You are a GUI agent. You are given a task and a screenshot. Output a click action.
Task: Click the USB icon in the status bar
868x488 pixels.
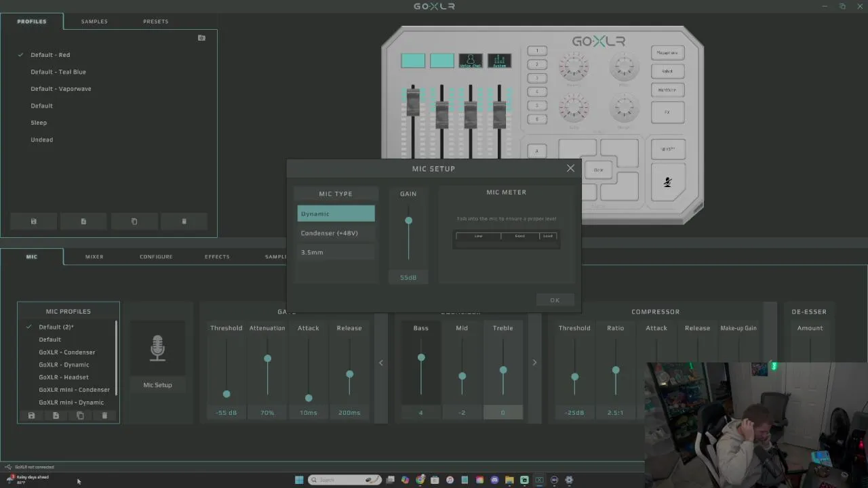(8, 467)
